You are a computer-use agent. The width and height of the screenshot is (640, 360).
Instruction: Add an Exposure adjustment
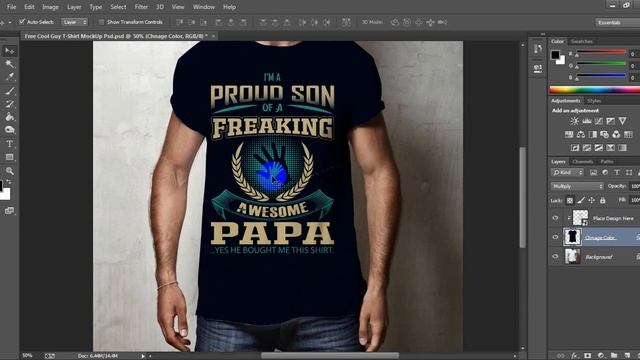pos(610,121)
